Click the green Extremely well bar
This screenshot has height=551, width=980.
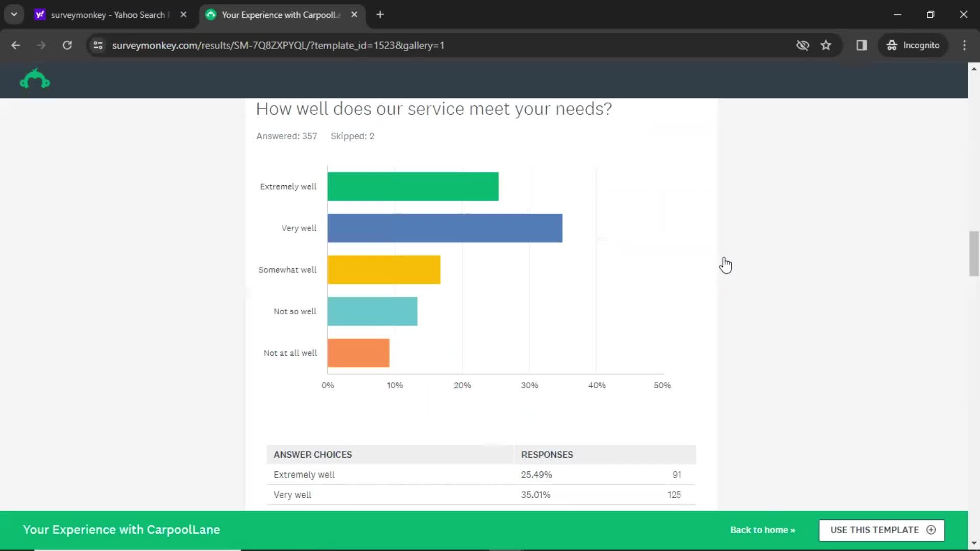coord(413,187)
